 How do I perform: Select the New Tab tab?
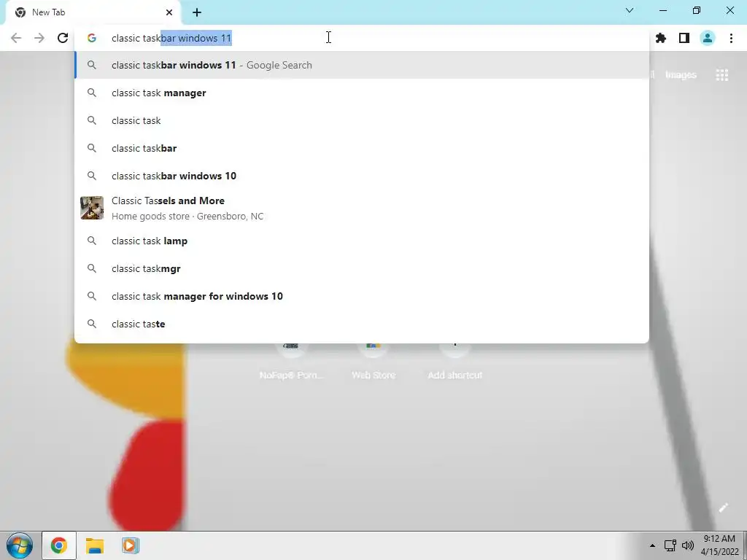93,12
